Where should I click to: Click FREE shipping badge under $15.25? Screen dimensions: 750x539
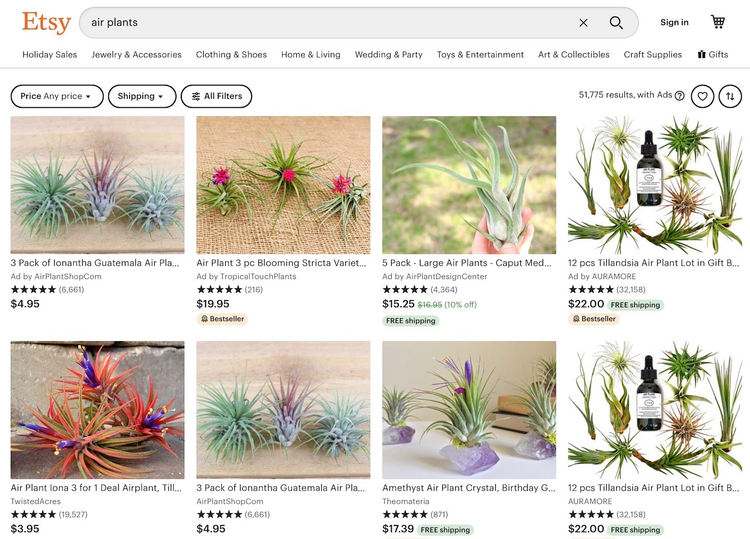[410, 321]
